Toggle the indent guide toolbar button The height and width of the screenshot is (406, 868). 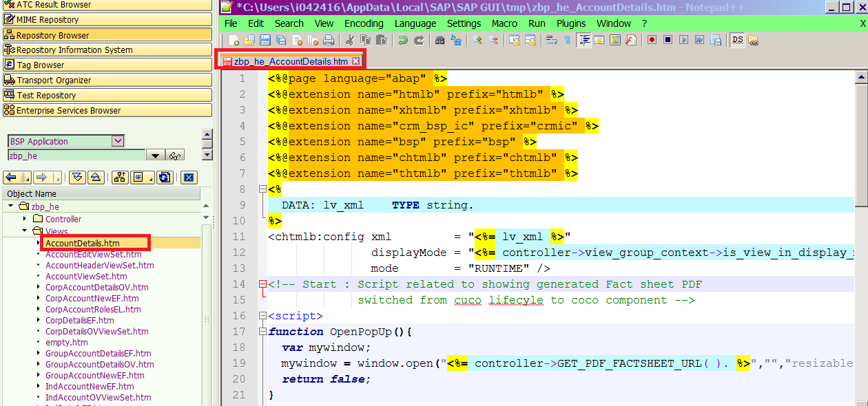[584, 40]
